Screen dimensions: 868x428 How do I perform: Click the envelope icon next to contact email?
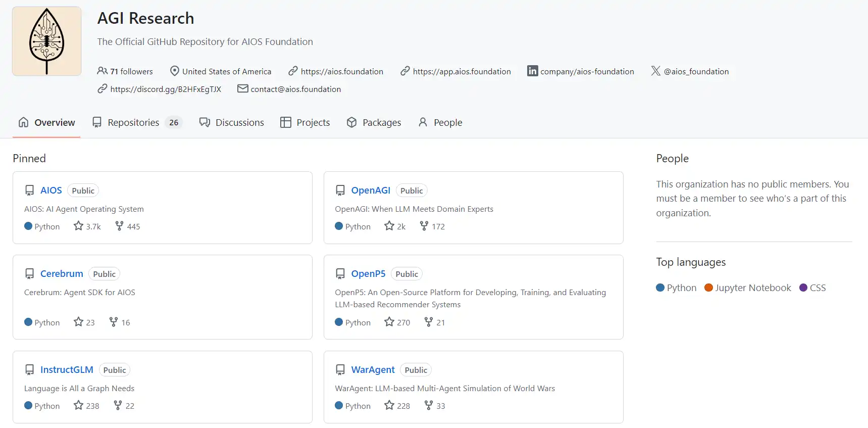click(242, 89)
